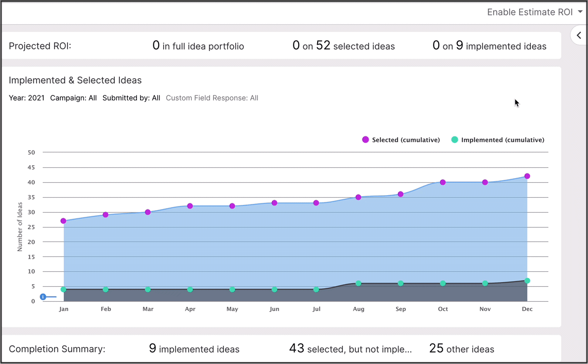Click the October purple Selected data point
588x364 pixels.
[x=443, y=182]
